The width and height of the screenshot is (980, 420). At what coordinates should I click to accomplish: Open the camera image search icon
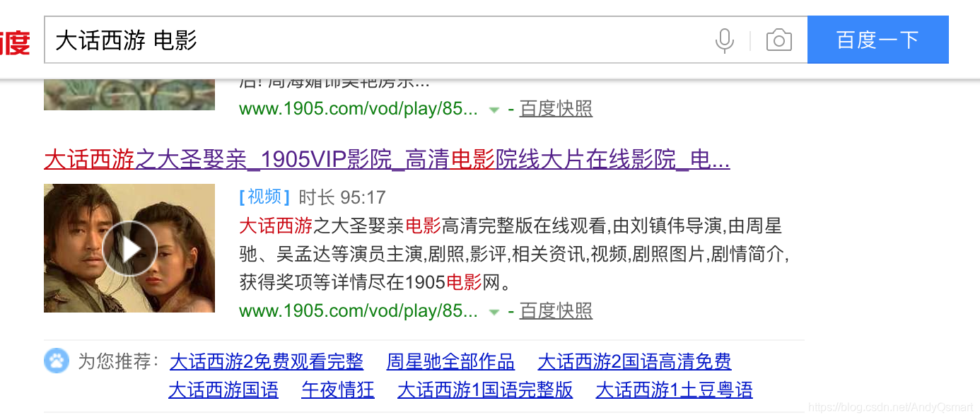(778, 40)
